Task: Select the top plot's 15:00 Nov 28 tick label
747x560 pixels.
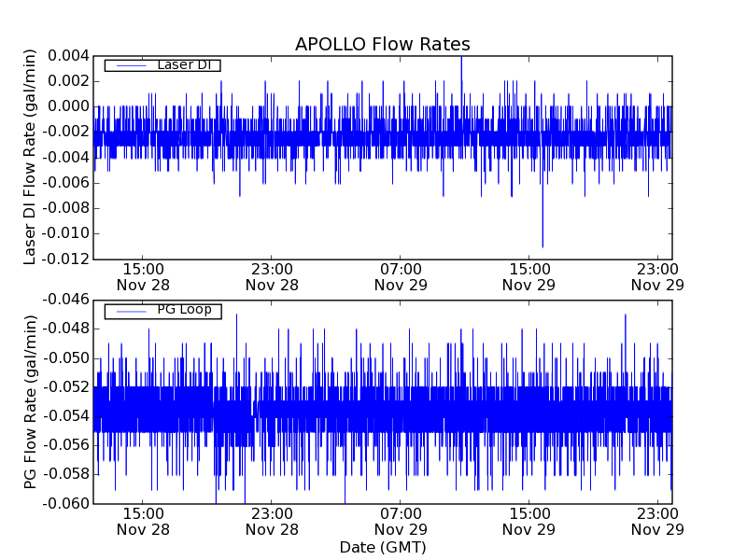Action: click(x=143, y=276)
